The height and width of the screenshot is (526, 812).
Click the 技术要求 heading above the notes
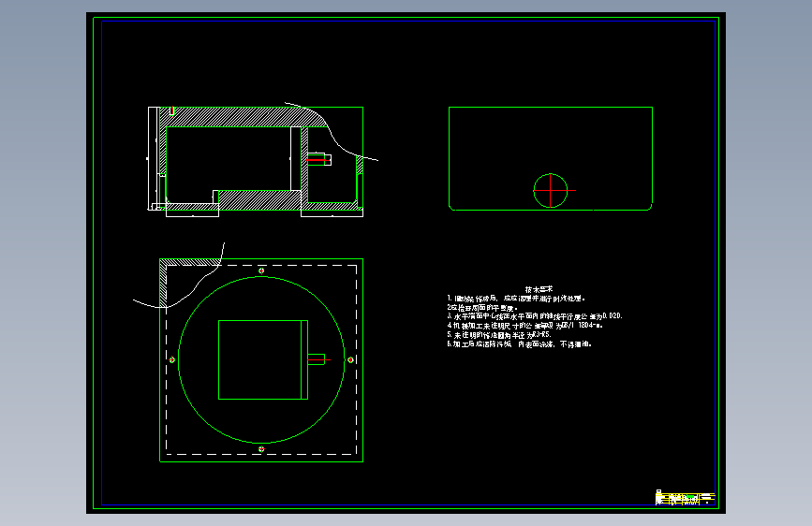point(539,289)
